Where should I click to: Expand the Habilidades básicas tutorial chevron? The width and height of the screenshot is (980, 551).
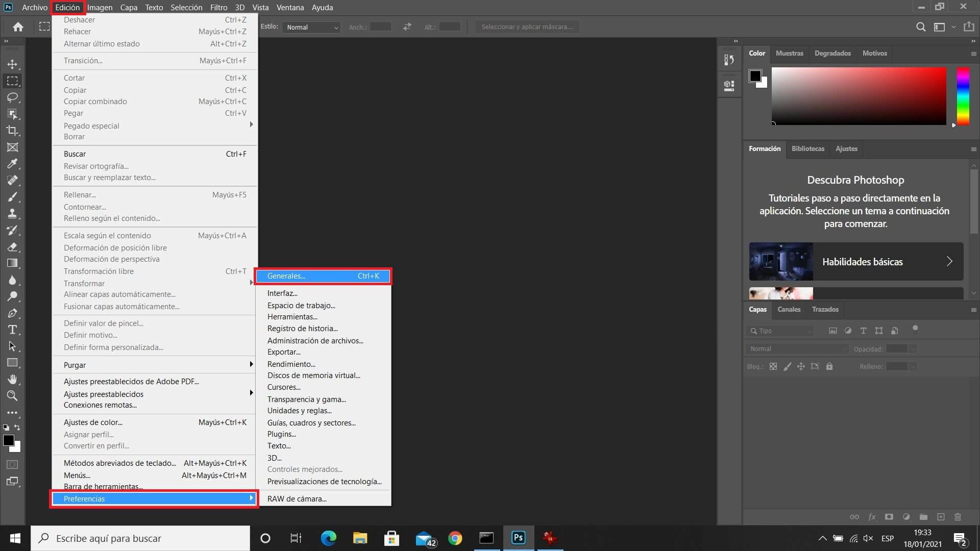click(x=949, y=261)
